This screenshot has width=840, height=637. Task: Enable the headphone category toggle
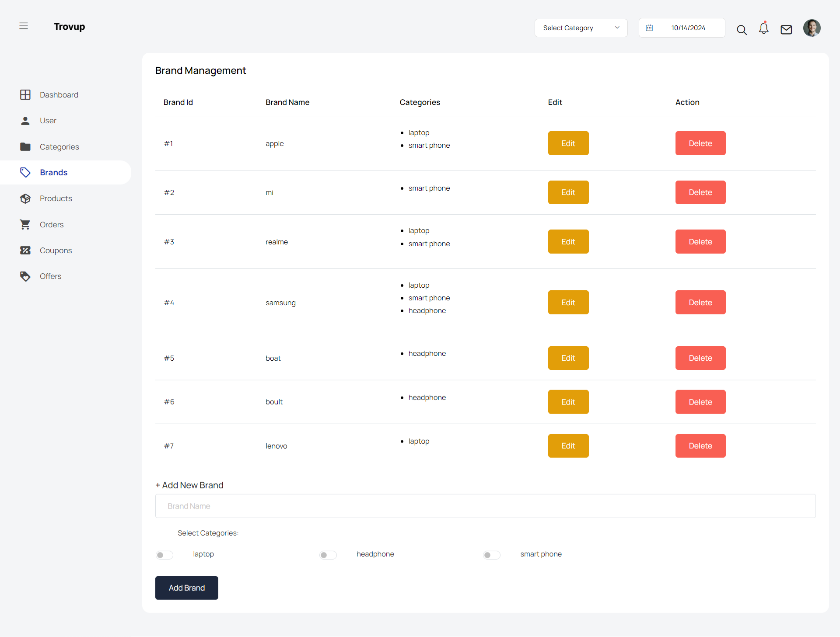tap(328, 555)
